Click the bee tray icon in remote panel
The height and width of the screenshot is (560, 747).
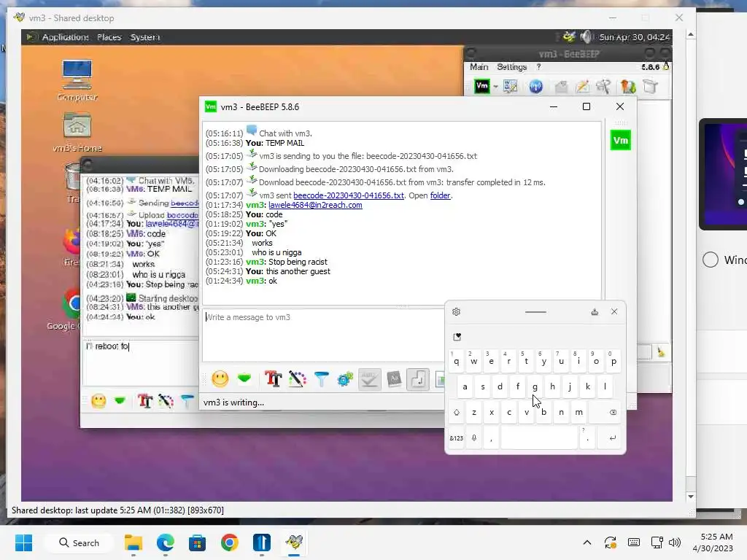(x=569, y=36)
